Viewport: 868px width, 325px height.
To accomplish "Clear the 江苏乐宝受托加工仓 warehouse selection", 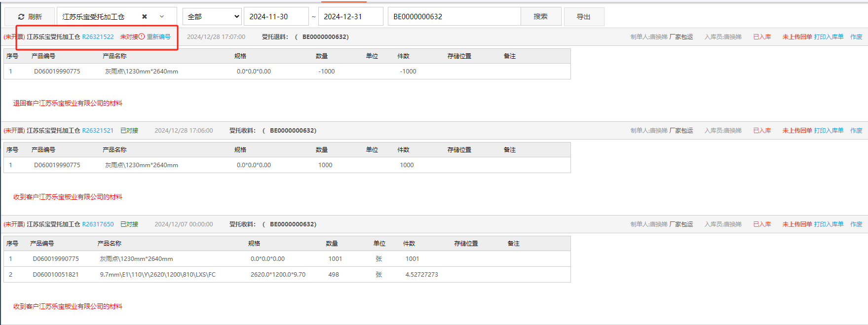I will pyautogui.click(x=145, y=17).
